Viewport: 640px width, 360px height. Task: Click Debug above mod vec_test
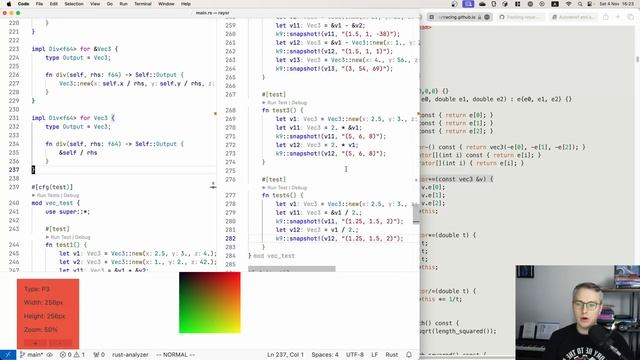pyautogui.click(x=71, y=196)
